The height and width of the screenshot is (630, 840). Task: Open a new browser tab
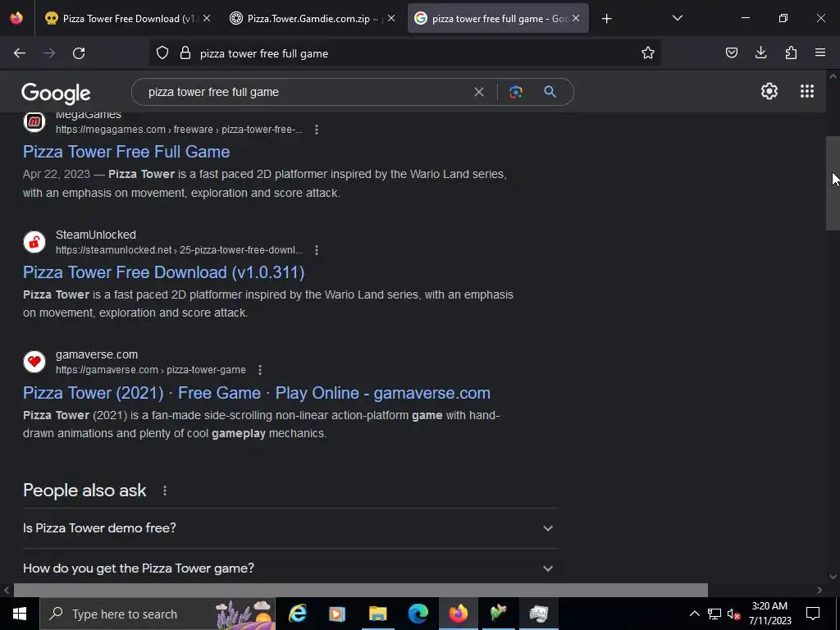606,19
